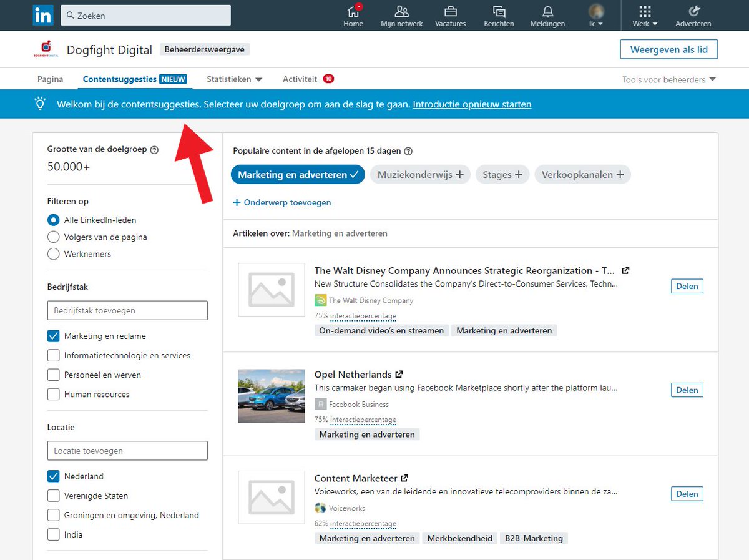This screenshot has height=560, width=749.
Task: Check Personeel en werven checkbox
Action: click(x=54, y=375)
